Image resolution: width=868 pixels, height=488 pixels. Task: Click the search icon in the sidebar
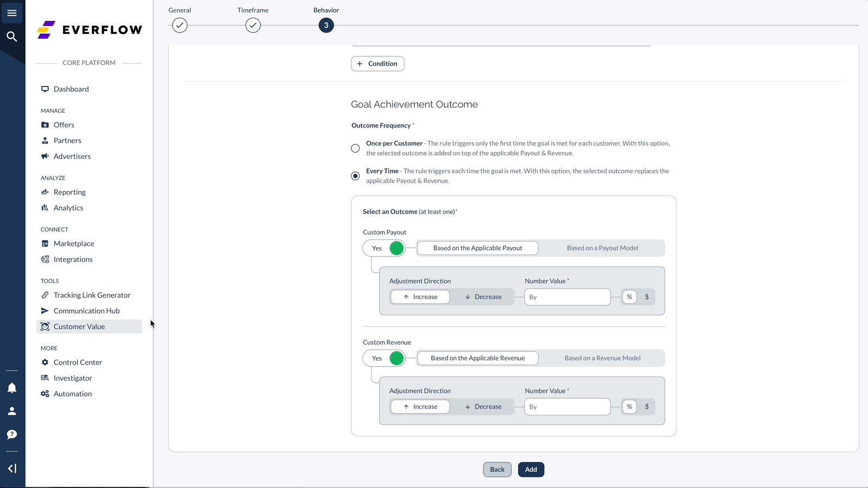pyautogui.click(x=12, y=36)
